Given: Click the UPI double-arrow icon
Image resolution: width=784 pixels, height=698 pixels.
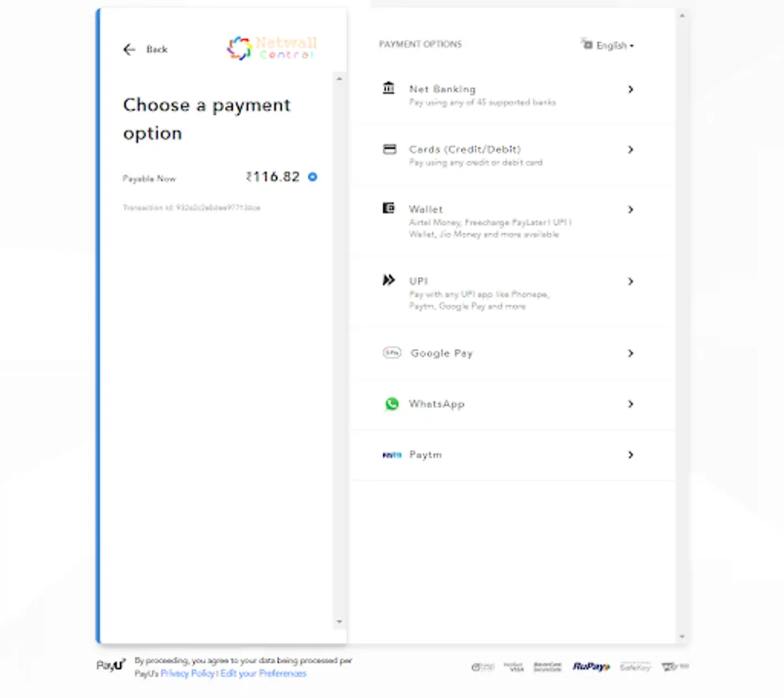Looking at the screenshot, I should pyautogui.click(x=389, y=279).
